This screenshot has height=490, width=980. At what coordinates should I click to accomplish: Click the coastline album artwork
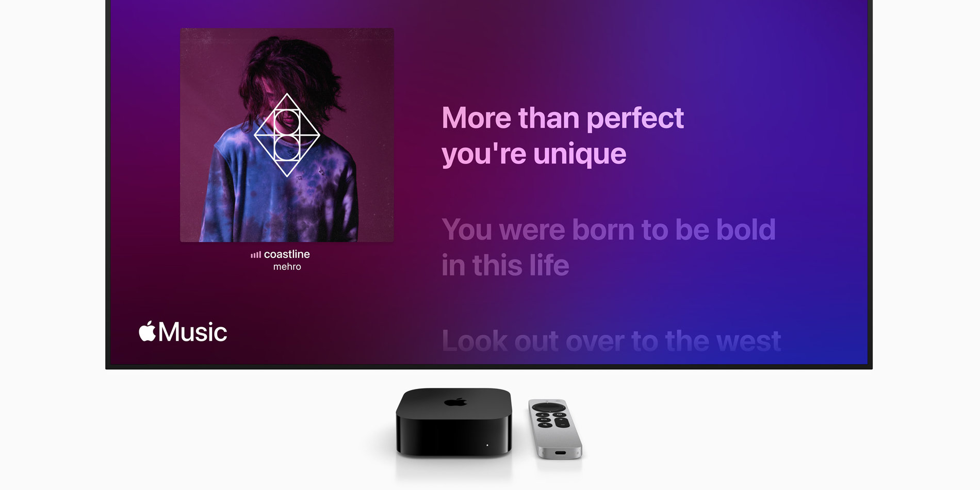pyautogui.click(x=287, y=135)
